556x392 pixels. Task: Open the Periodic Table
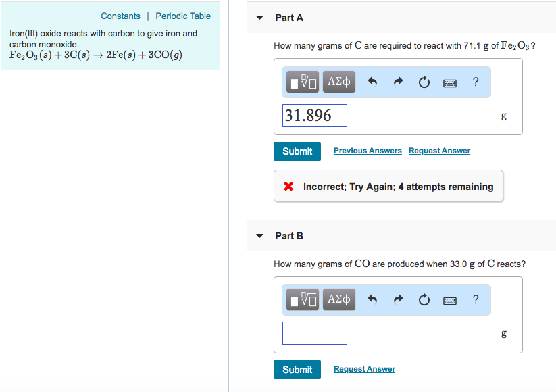(182, 16)
